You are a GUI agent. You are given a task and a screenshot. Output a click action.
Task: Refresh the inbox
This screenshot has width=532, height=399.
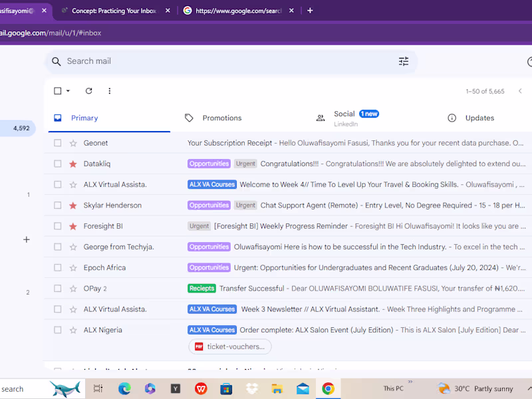tap(89, 91)
